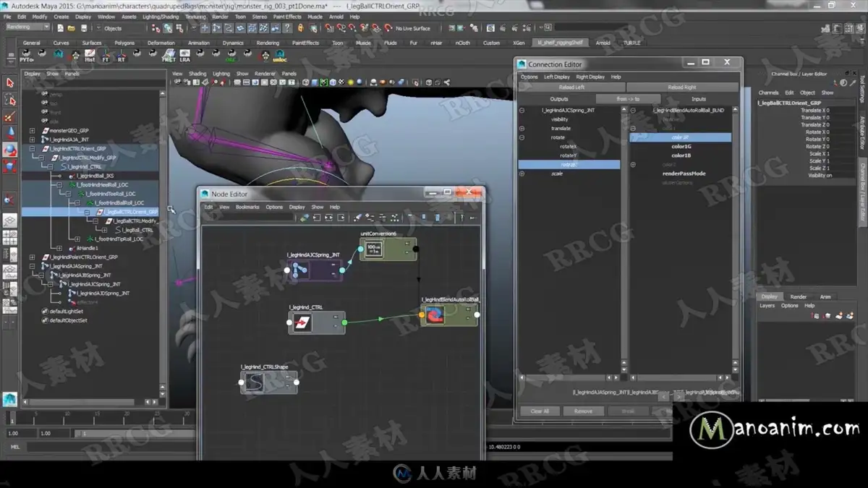The width and height of the screenshot is (868, 488).
Task: Switch to the Deformation shelf tab
Action: [161, 43]
